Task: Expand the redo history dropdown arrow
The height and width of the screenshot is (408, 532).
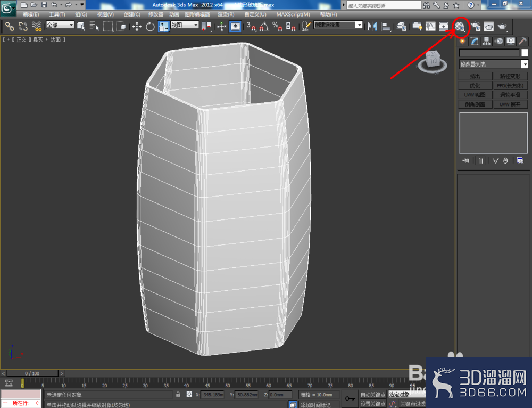Action: (76, 5)
